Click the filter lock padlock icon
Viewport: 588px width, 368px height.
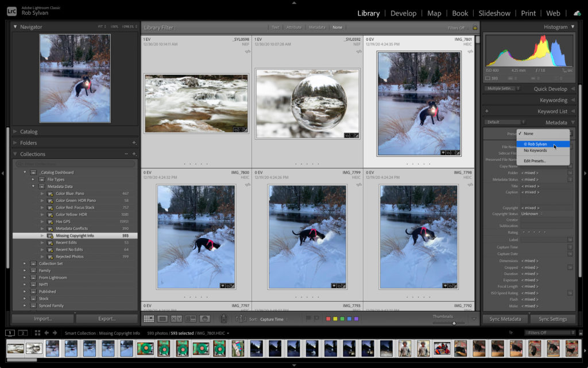[475, 27]
